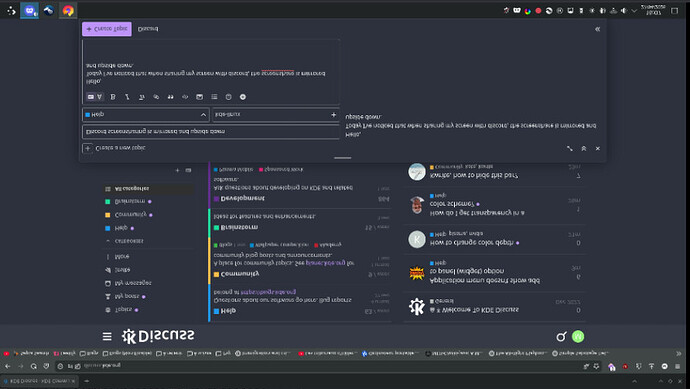Open the green user avatar menu
This screenshot has height=389, width=690.
(578, 337)
